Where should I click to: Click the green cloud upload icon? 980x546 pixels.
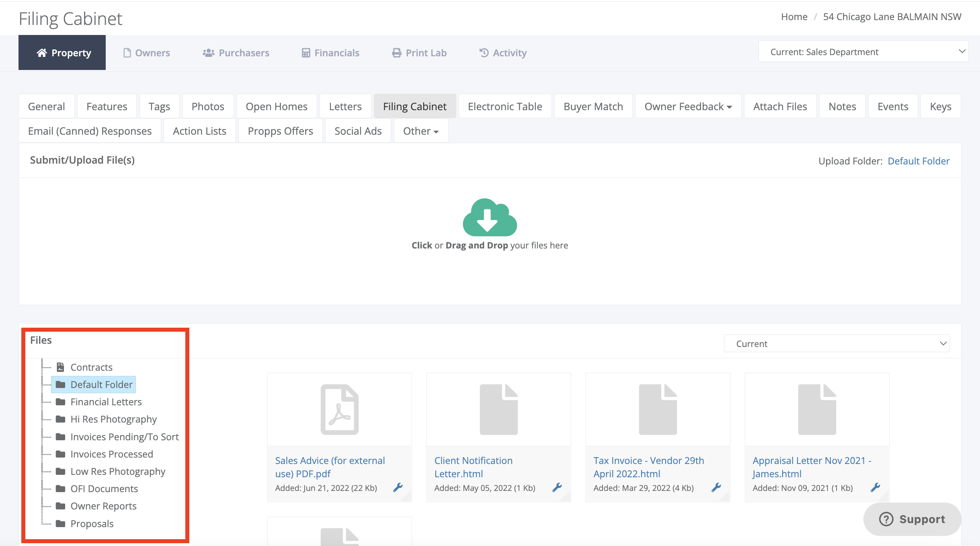click(x=490, y=217)
